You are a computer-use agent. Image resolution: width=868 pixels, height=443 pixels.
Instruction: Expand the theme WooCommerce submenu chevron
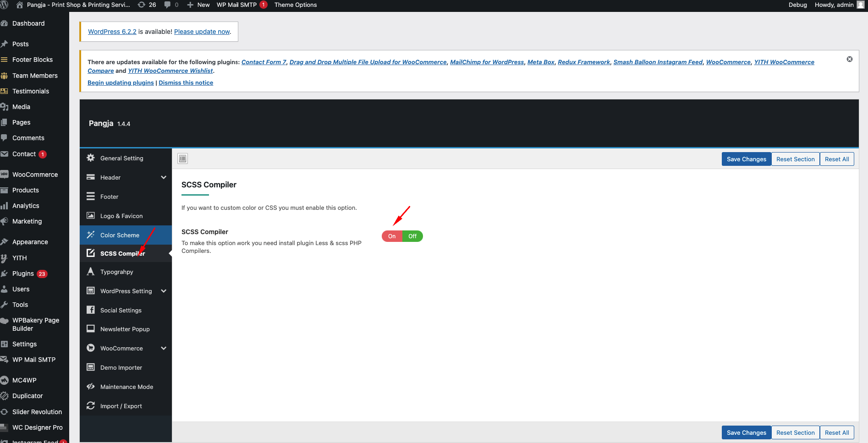[164, 348]
